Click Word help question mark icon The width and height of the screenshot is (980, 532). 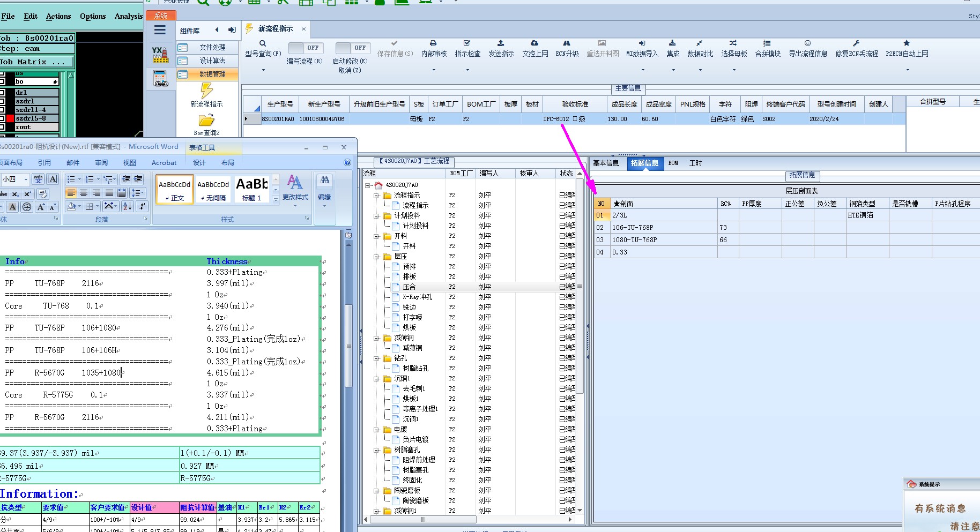tap(347, 162)
